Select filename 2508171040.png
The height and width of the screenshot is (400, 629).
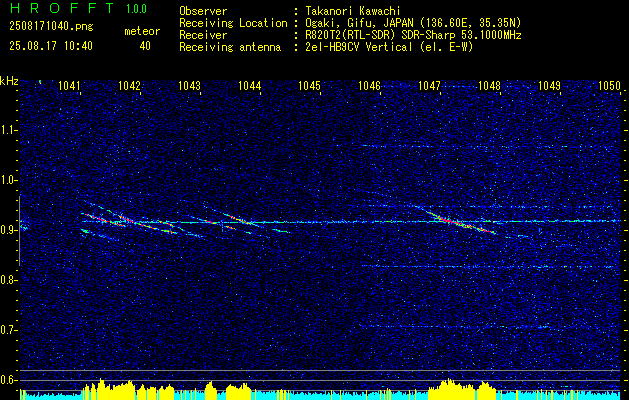click(51, 27)
